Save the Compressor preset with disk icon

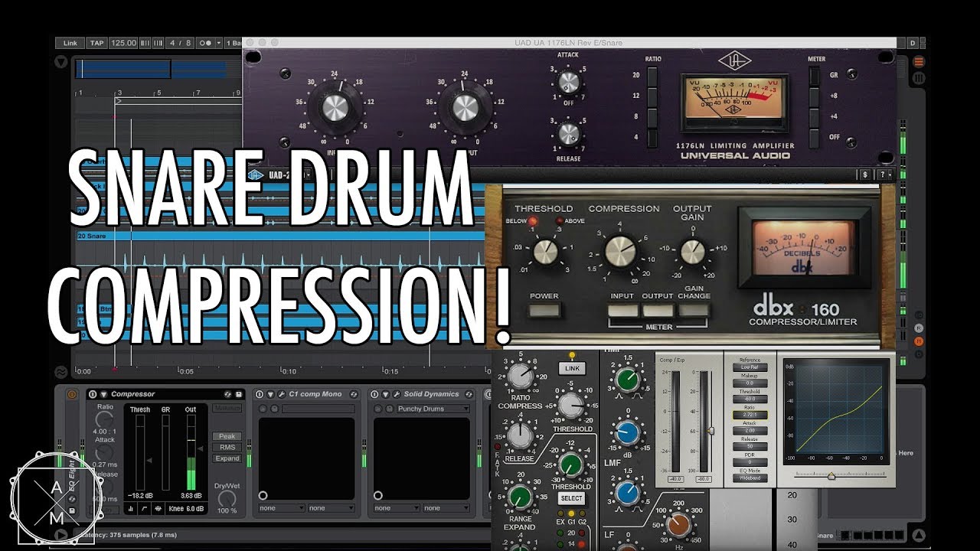coord(240,394)
